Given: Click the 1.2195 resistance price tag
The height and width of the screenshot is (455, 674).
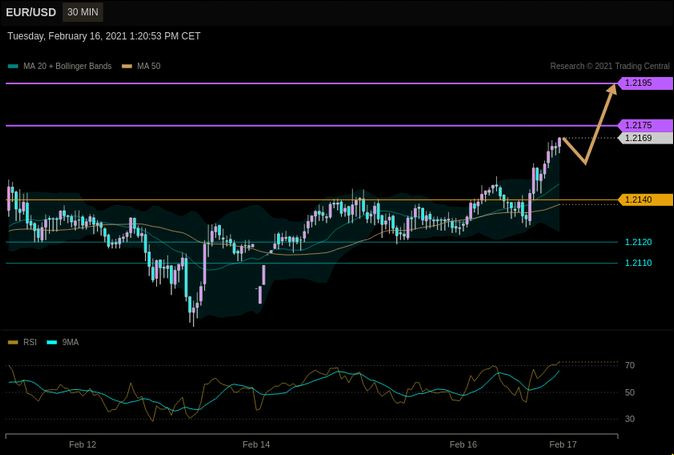Looking at the screenshot, I should point(645,83).
